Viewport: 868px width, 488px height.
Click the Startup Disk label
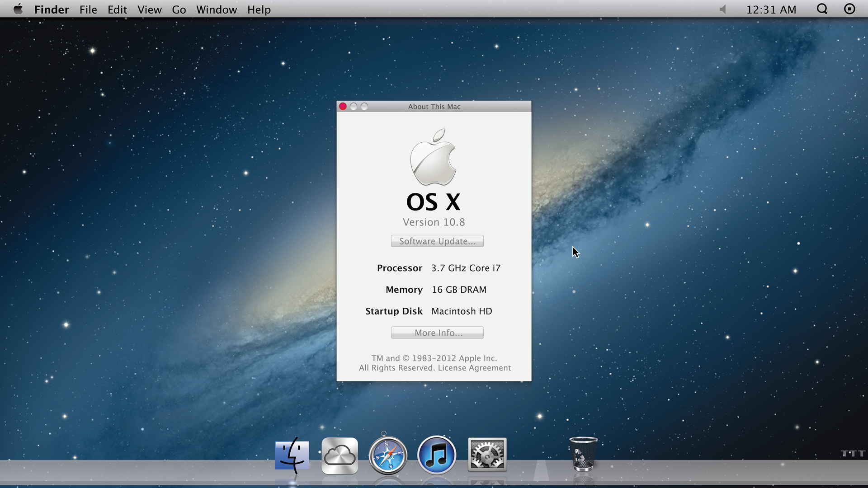click(x=394, y=311)
